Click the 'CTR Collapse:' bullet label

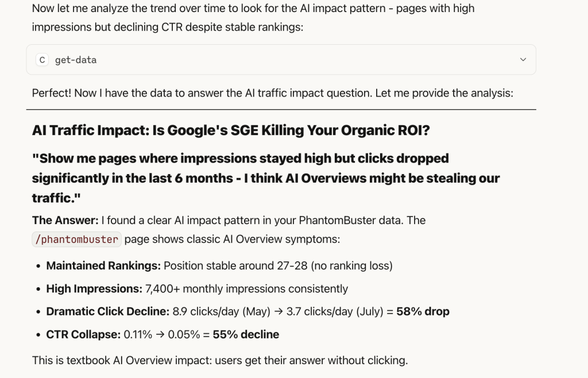coord(83,334)
